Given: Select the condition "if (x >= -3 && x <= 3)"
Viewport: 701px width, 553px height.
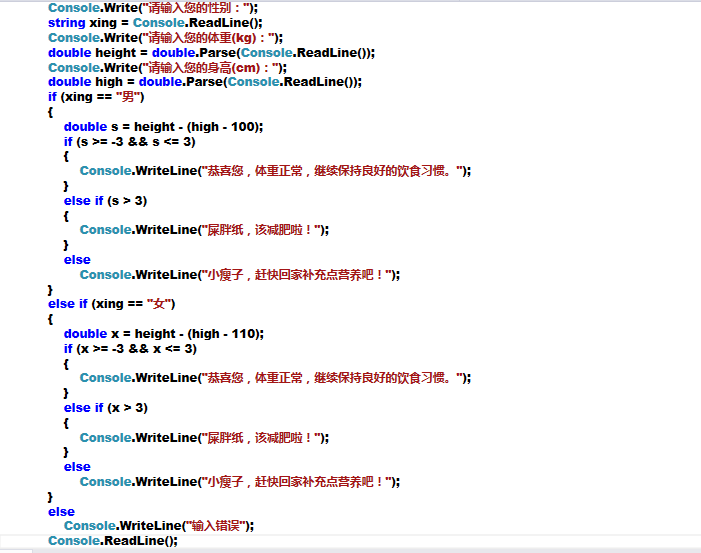Looking at the screenshot, I should (130, 348).
